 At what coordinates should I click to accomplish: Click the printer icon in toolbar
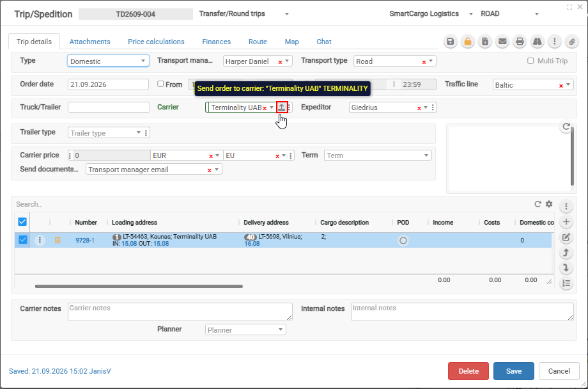pyautogui.click(x=520, y=42)
